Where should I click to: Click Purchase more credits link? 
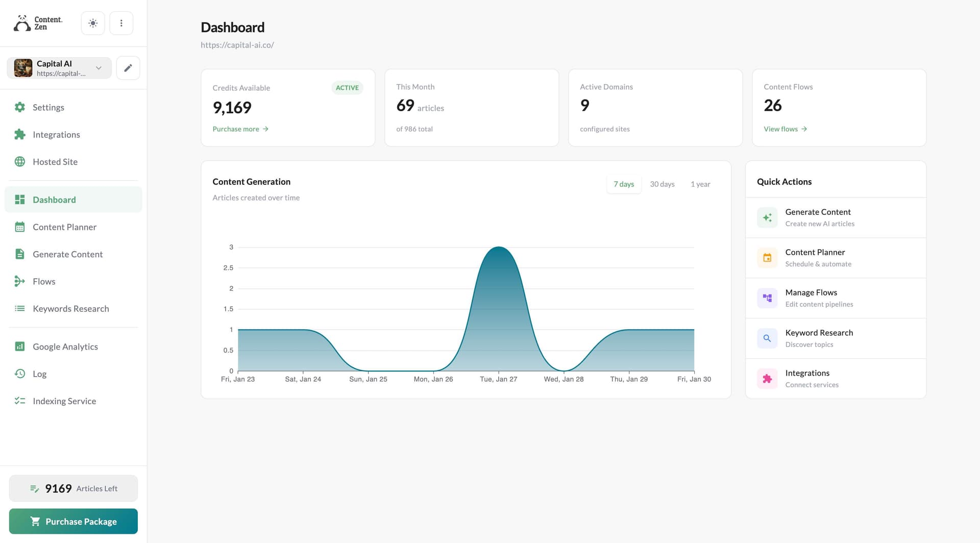pyautogui.click(x=236, y=129)
